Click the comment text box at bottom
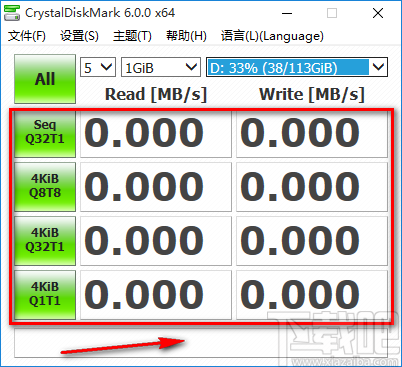 tap(201, 343)
